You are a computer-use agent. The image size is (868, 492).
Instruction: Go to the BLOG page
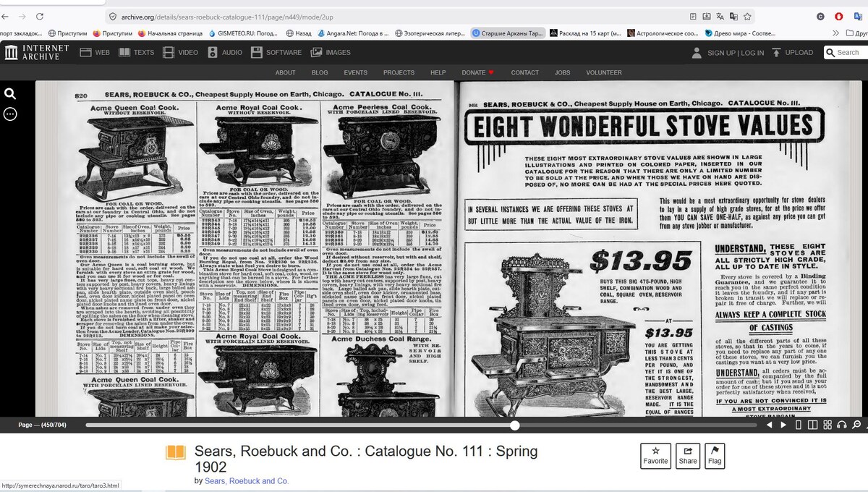point(320,72)
